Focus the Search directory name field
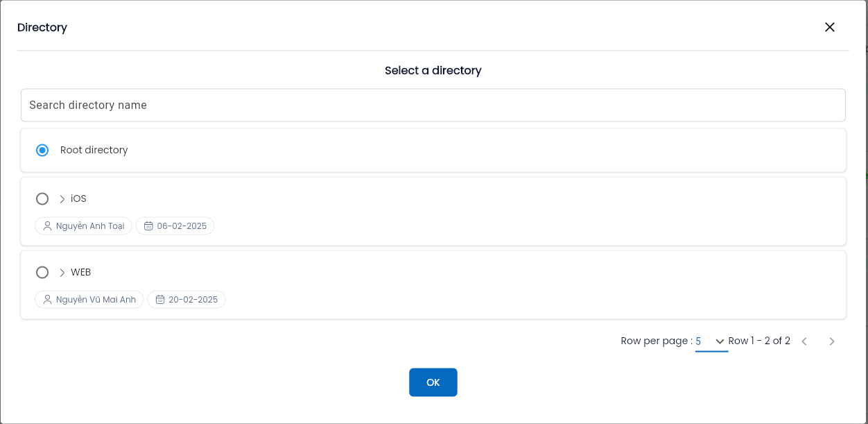Image resolution: width=868 pixels, height=424 pixels. [433, 105]
